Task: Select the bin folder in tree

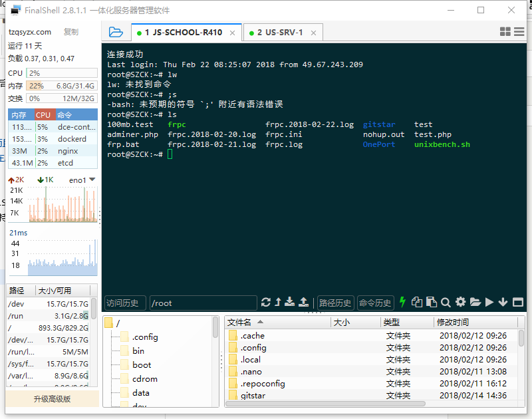Action: click(x=132, y=350)
